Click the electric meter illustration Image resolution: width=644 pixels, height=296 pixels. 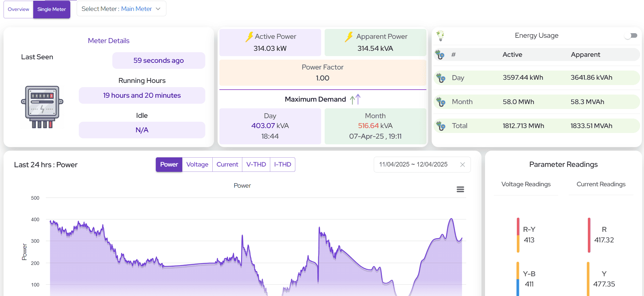42,107
